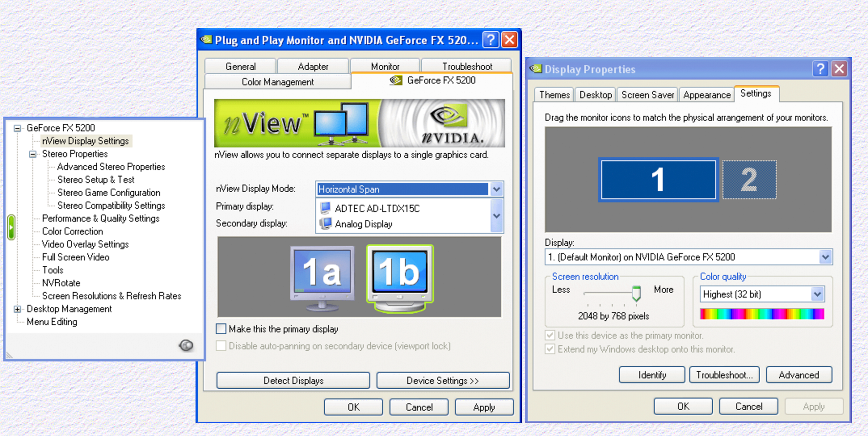Enable Make this the primary display

pyautogui.click(x=221, y=329)
